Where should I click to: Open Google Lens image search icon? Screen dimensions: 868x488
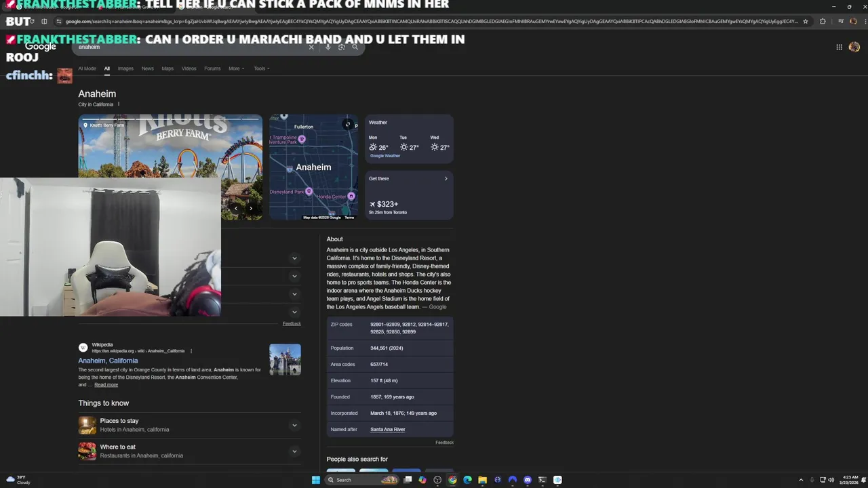click(341, 47)
